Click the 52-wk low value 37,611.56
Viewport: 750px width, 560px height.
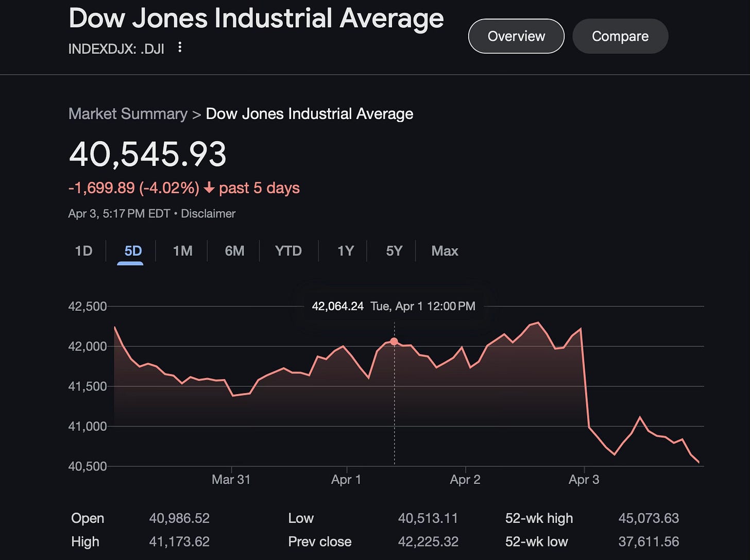[649, 542]
